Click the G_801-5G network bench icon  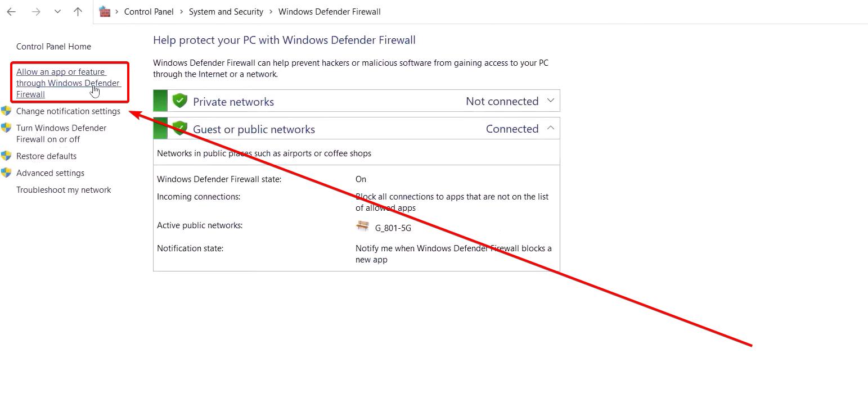362,226
